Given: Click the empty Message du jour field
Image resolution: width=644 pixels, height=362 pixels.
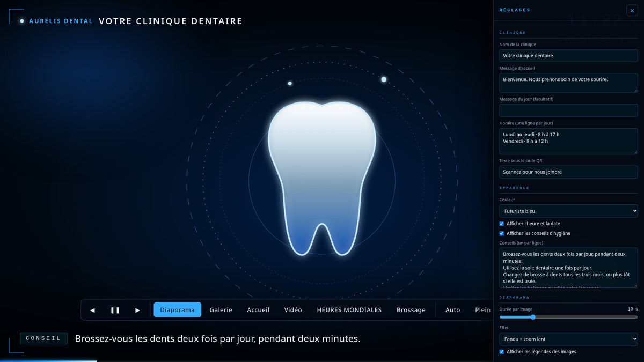Looking at the screenshot, I should pos(568,110).
